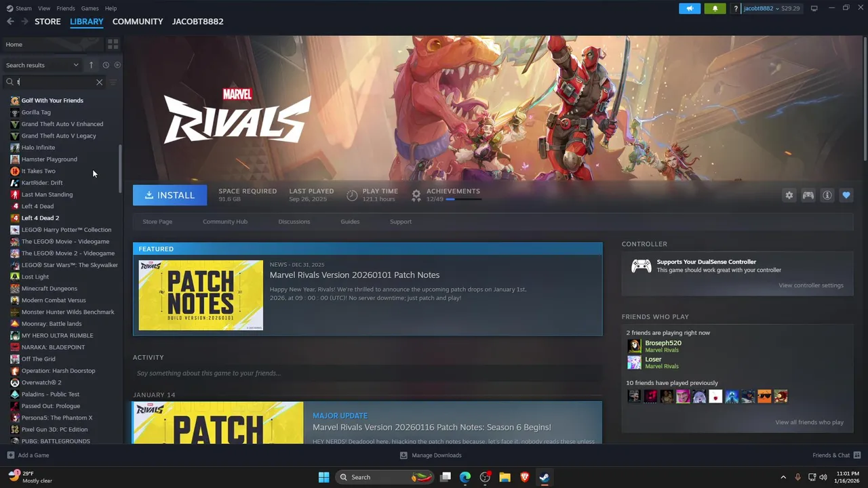Open the View menu
Screen dimensions: 868x488
click(44, 8)
